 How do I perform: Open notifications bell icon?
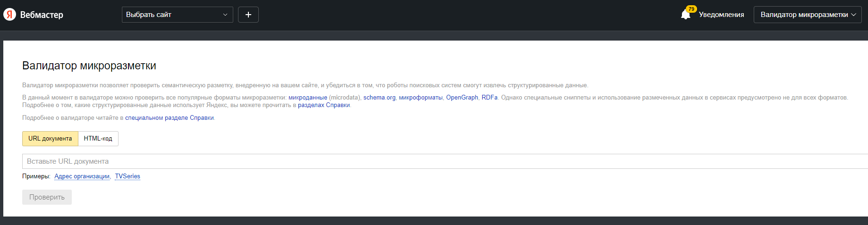(686, 15)
